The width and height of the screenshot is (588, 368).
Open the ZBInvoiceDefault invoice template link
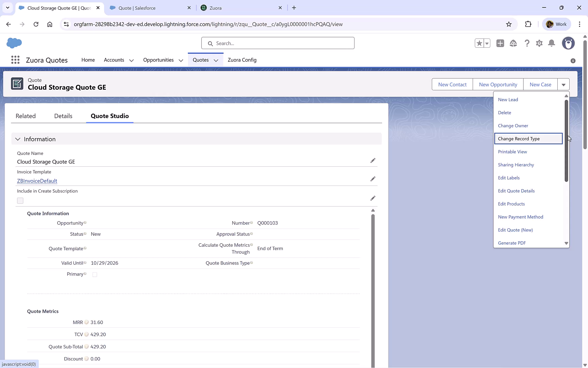(37, 181)
